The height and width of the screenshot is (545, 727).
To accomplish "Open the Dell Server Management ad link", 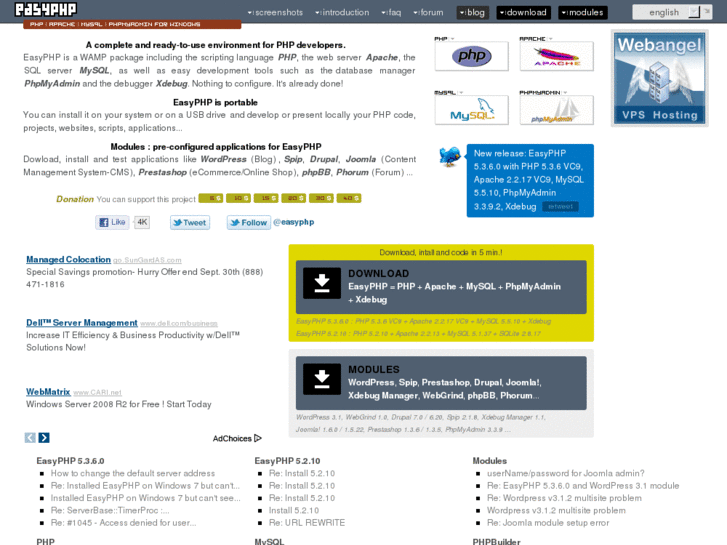I will (x=82, y=323).
